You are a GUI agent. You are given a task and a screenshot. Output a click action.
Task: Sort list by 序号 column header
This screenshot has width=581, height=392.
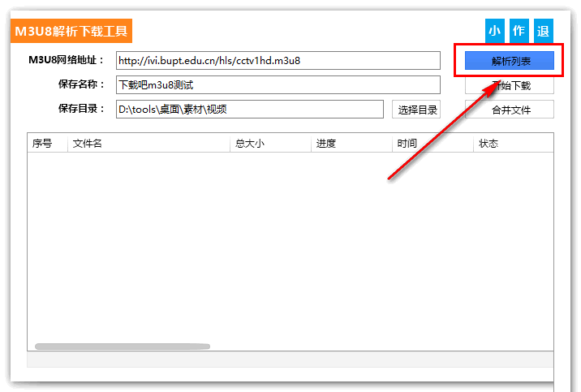[47, 143]
